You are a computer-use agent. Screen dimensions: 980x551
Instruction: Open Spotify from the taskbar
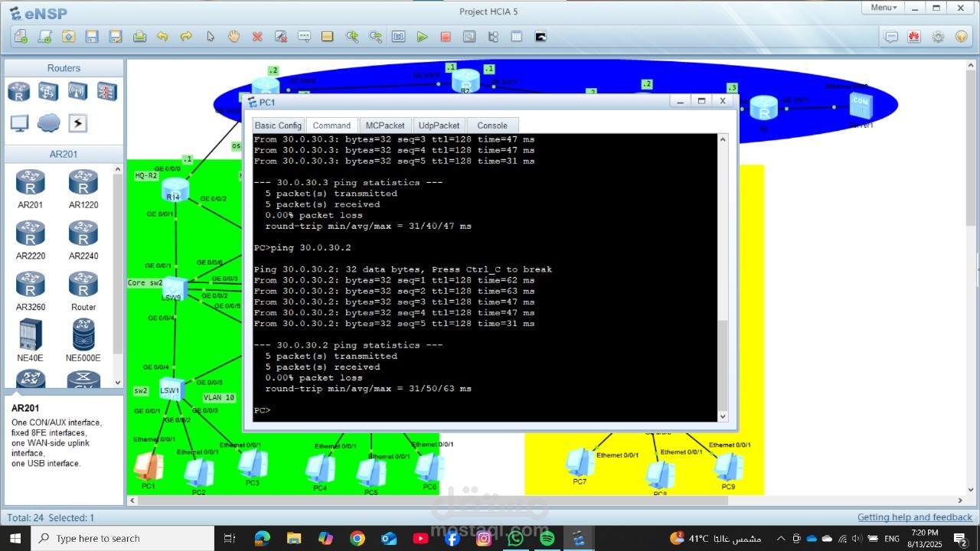click(547, 538)
